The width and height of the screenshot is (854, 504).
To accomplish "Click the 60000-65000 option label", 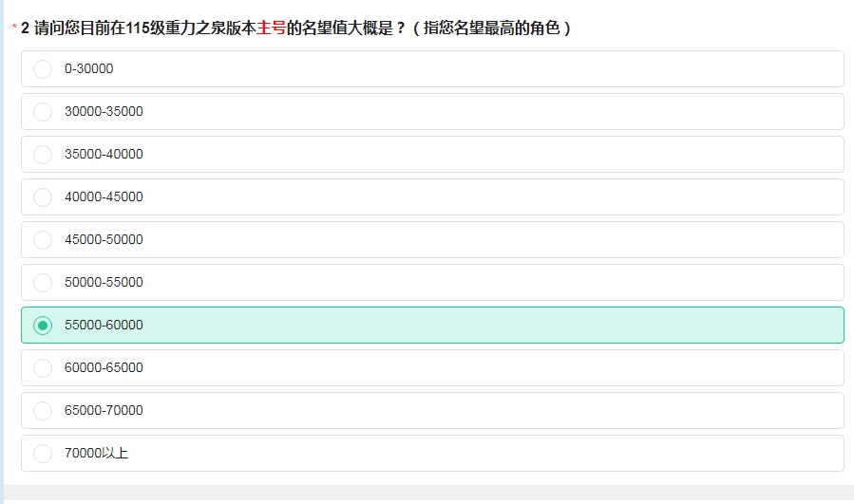I will pos(104,367).
